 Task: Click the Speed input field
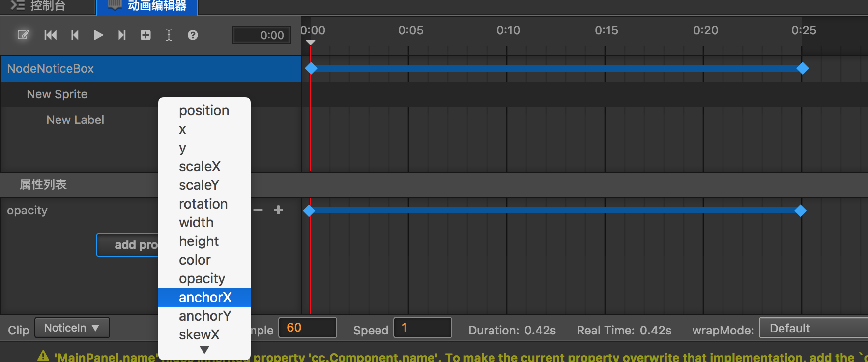422,328
